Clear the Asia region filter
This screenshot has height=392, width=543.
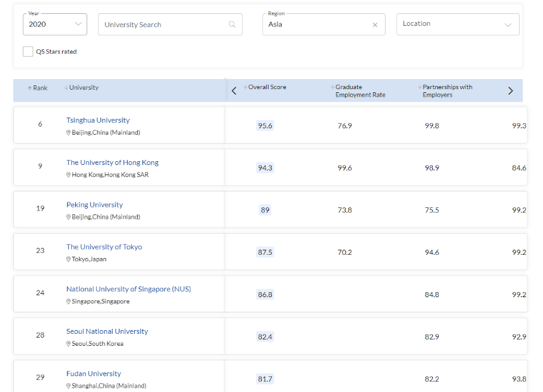tap(375, 25)
